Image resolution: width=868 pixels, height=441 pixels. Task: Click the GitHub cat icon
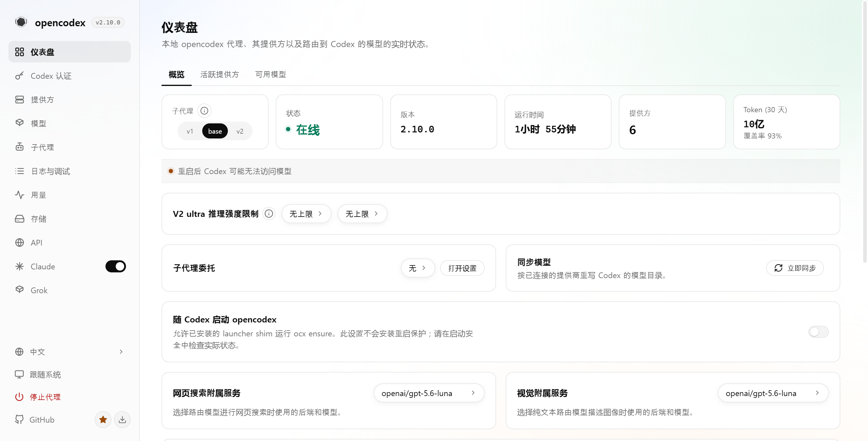pyautogui.click(x=19, y=419)
